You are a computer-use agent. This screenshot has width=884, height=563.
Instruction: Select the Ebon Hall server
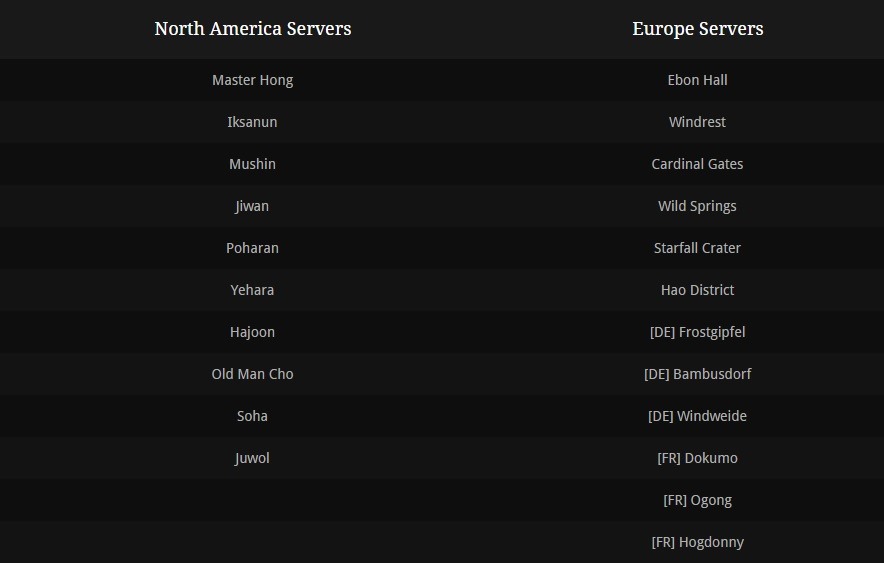pyautogui.click(x=697, y=80)
